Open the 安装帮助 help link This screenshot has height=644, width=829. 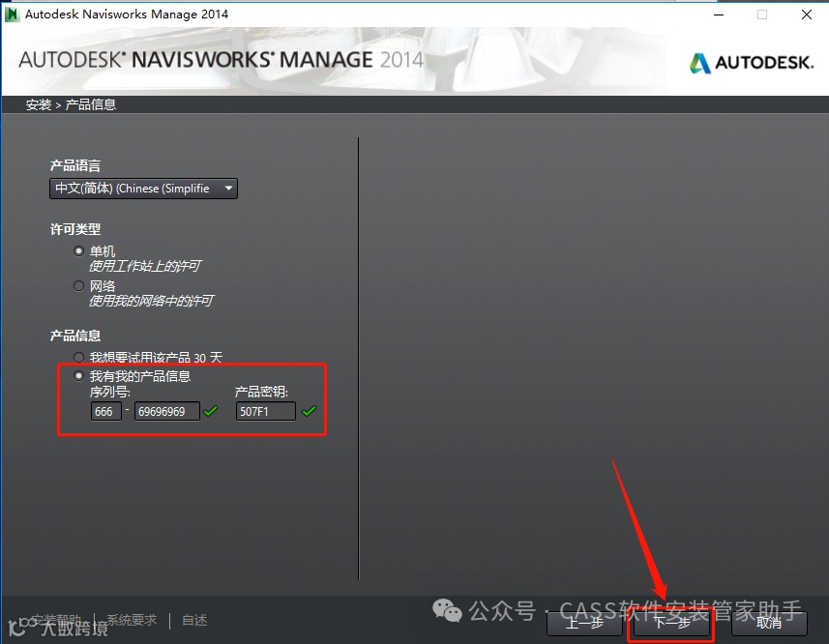pos(55,620)
